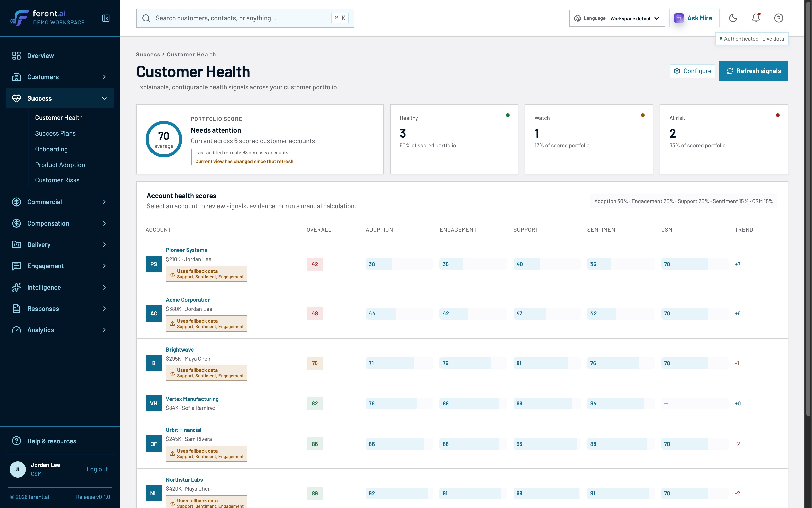Click Orbit Financial OF avatar
This screenshot has width=812, height=508.
point(154,444)
